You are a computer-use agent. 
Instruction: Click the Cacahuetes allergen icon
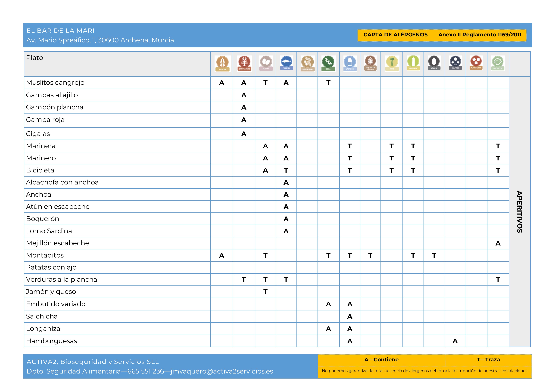coord(307,64)
